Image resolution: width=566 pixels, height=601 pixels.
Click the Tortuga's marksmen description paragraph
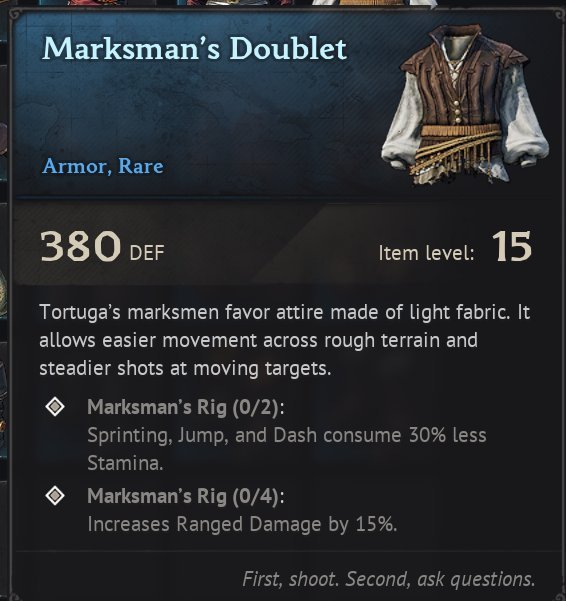[284, 340]
